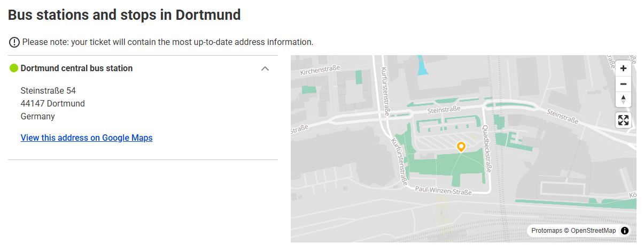This screenshot has height=251, width=644.
Task: Click the Steinstraße 54 address line
Action: [48, 90]
